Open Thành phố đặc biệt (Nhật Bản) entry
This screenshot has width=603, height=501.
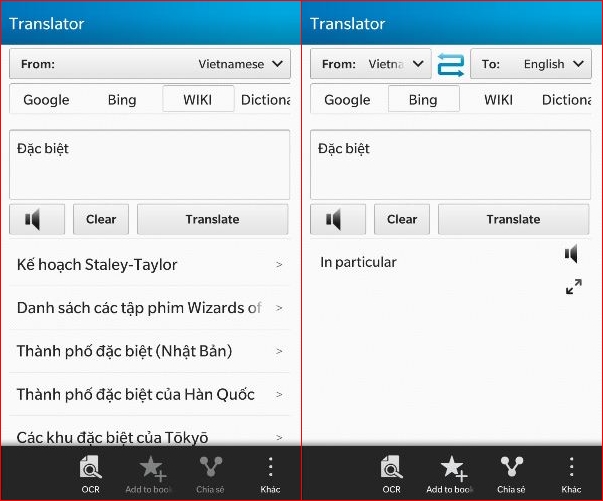point(150,351)
